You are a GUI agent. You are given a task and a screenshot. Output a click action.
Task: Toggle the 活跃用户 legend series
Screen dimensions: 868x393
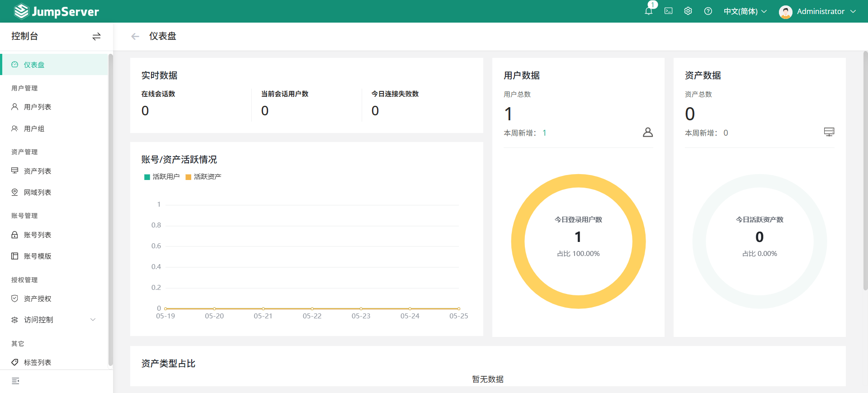point(162,177)
